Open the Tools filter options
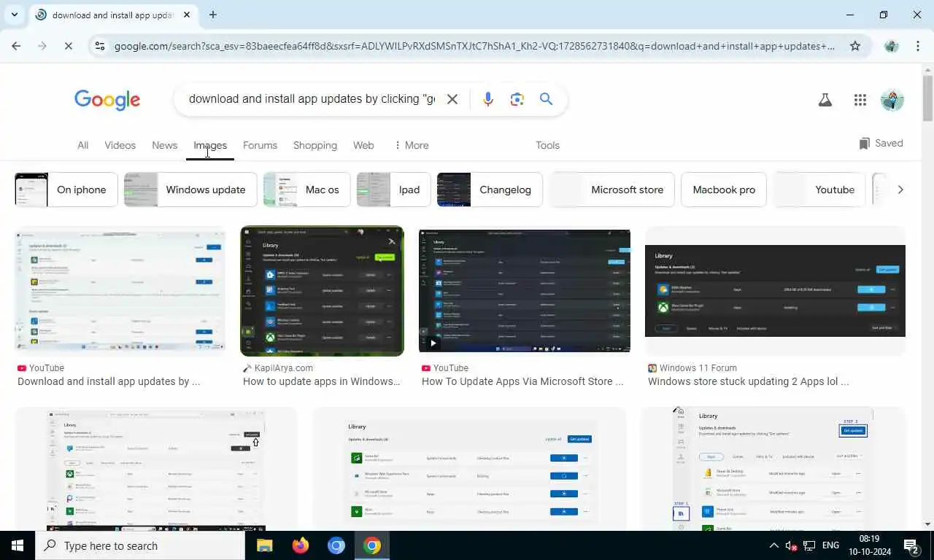 (547, 145)
